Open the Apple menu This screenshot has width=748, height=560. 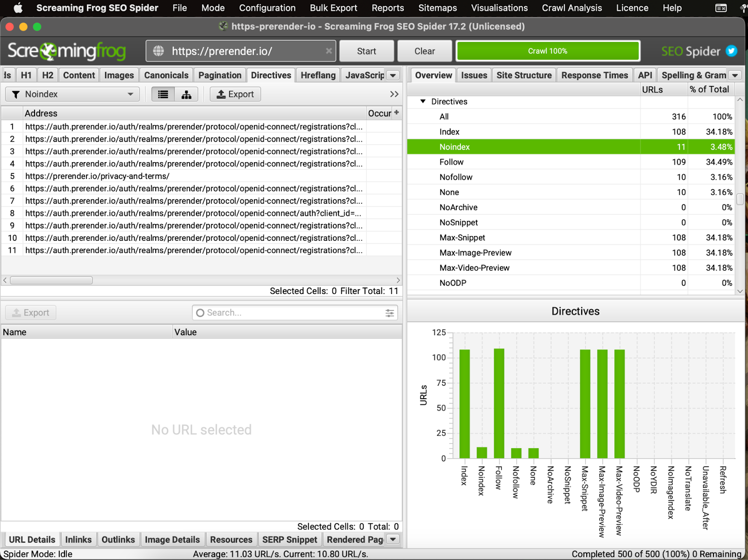point(18,8)
